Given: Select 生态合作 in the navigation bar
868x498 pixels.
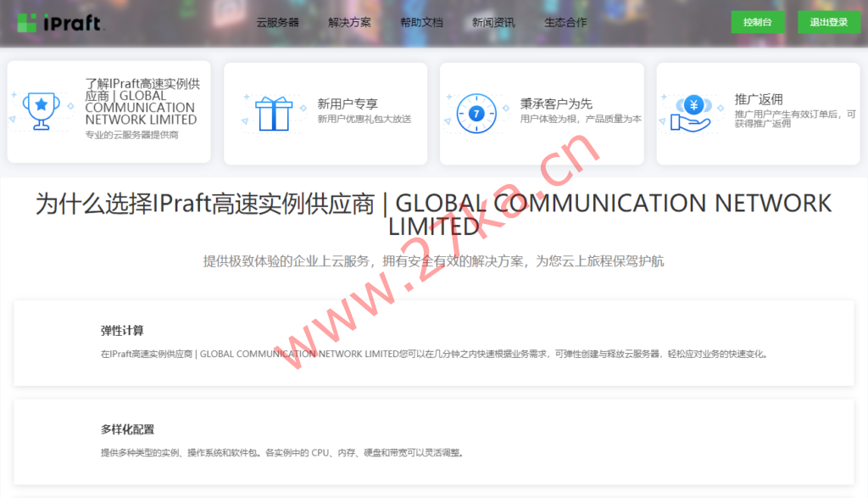Looking at the screenshot, I should [565, 23].
